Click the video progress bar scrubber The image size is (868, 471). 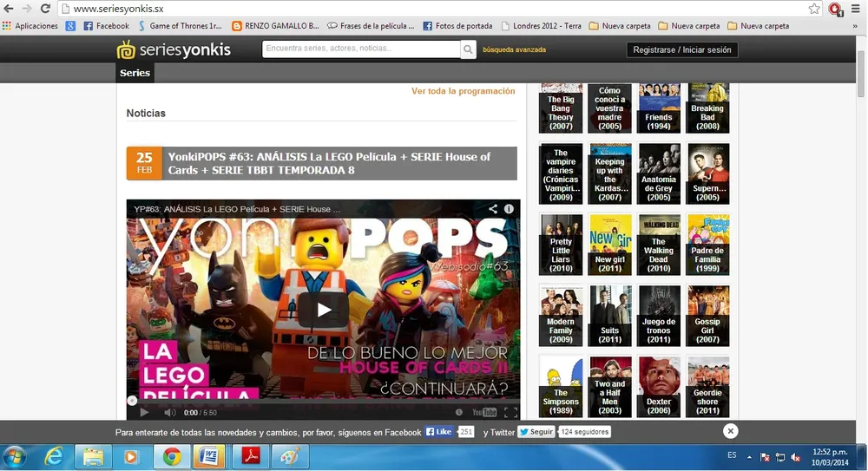[132, 401]
